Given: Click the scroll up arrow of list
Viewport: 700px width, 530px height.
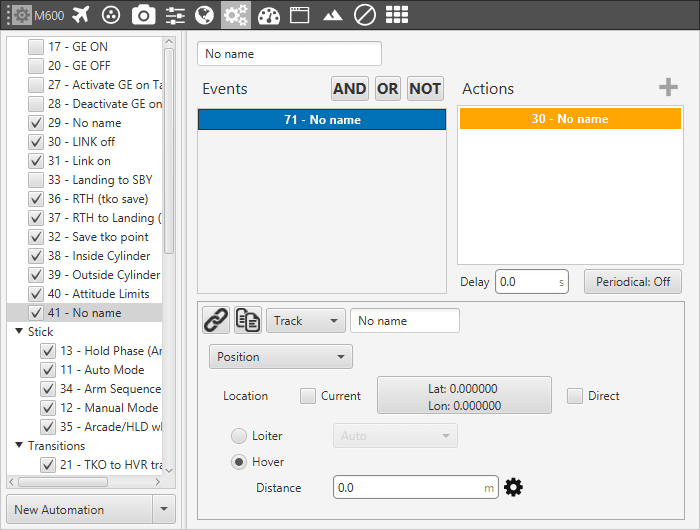Looking at the screenshot, I should (169, 42).
